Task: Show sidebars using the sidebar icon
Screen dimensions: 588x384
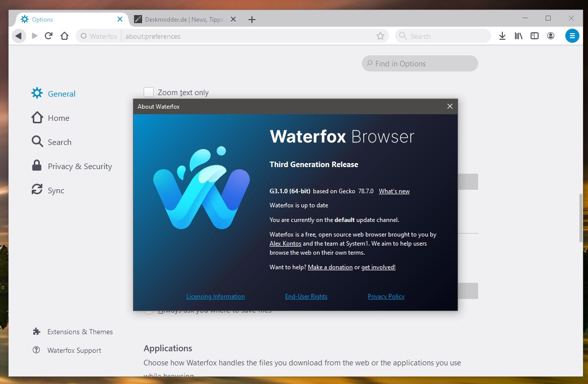Action: pyautogui.click(x=535, y=36)
